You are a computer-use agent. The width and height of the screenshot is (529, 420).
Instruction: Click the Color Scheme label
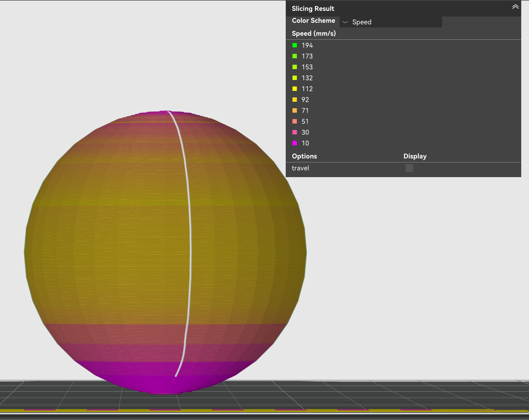(x=313, y=20)
